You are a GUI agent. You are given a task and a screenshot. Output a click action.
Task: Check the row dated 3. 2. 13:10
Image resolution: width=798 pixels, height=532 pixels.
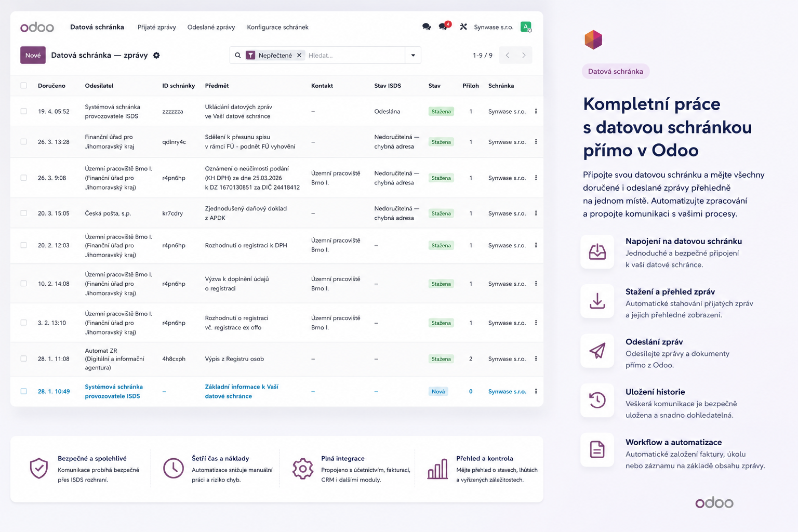click(x=23, y=323)
